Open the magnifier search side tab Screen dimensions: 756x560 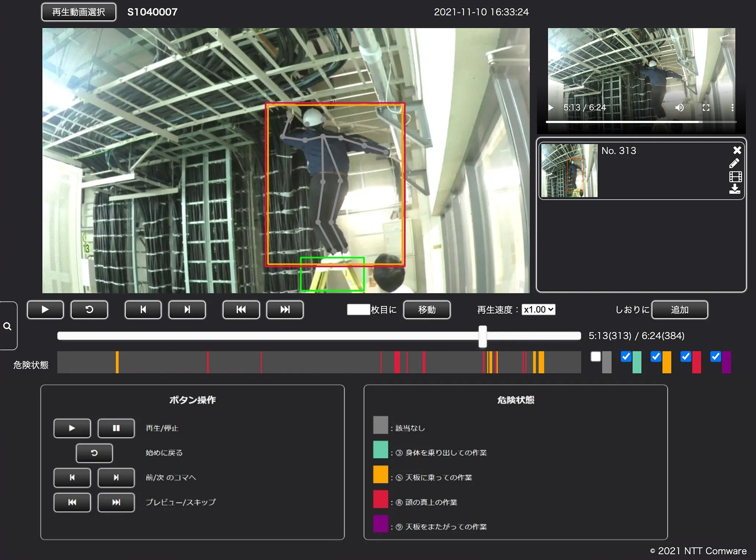(7, 326)
